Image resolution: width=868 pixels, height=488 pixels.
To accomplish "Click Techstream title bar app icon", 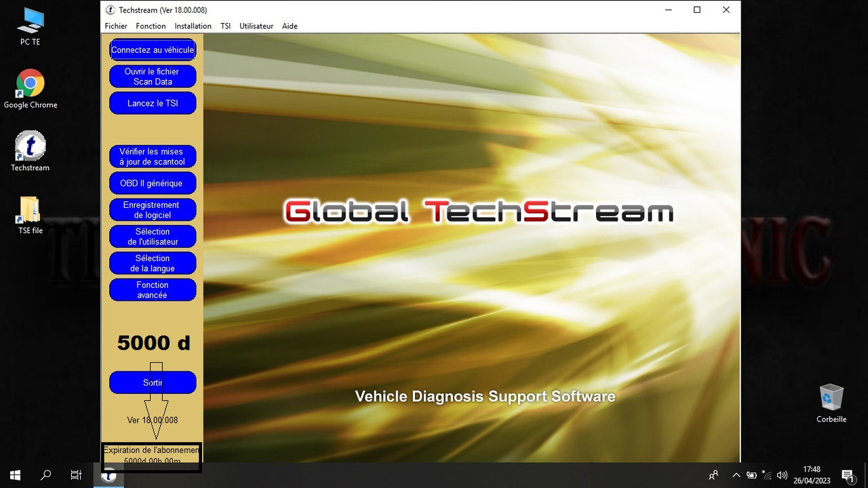I will 111,9.
